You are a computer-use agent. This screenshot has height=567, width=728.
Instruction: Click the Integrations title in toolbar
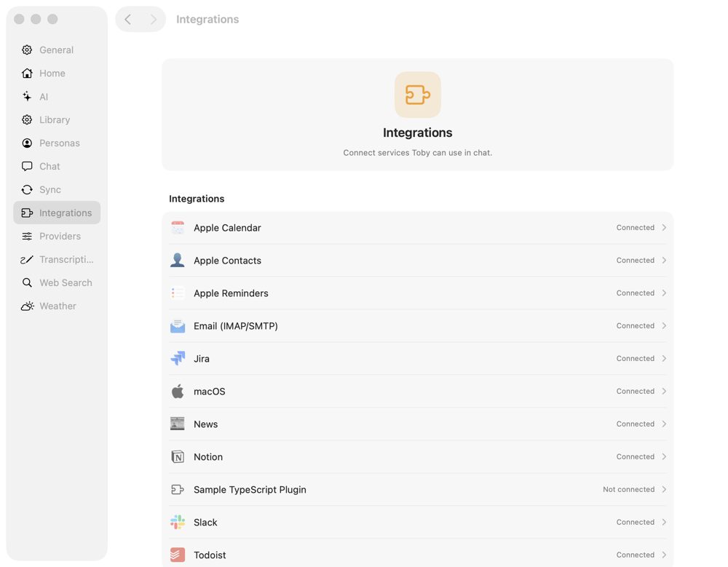tap(207, 19)
